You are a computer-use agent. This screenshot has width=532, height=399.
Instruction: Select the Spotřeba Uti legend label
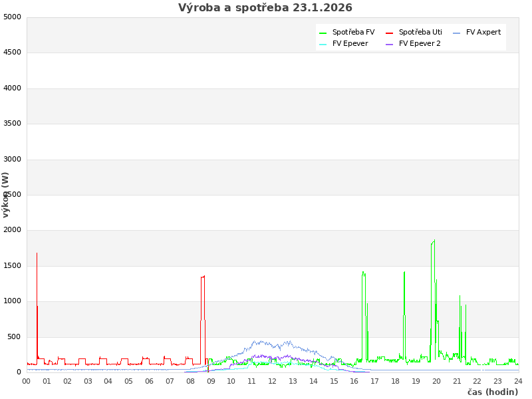click(x=420, y=33)
